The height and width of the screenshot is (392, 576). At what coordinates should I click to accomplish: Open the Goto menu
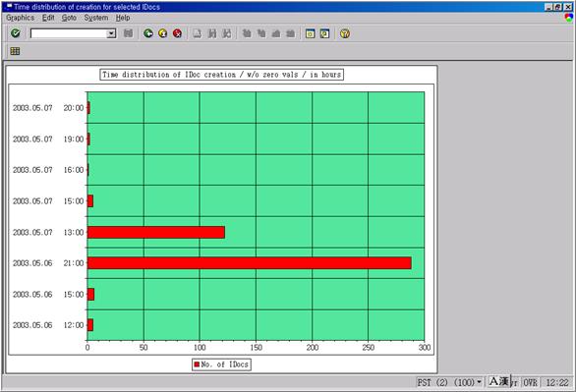click(x=69, y=18)
